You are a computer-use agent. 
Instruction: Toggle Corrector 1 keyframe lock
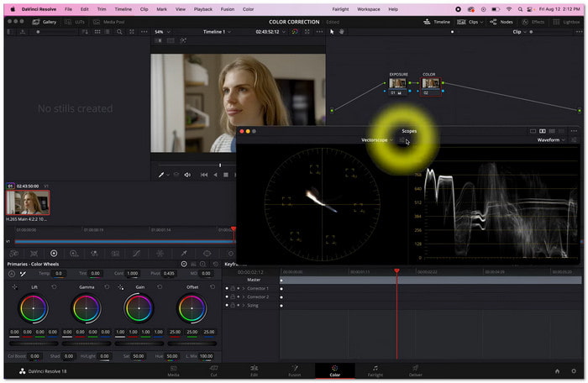[x=233, y=288]
